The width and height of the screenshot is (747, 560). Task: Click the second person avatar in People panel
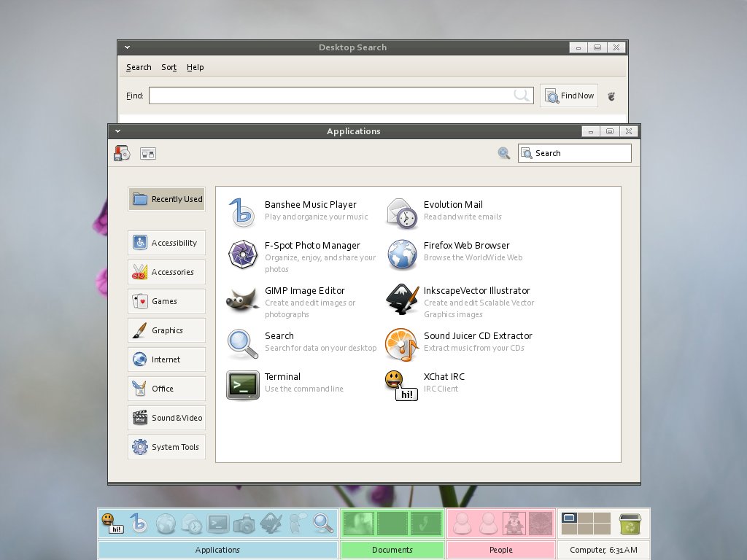point(488,524)
